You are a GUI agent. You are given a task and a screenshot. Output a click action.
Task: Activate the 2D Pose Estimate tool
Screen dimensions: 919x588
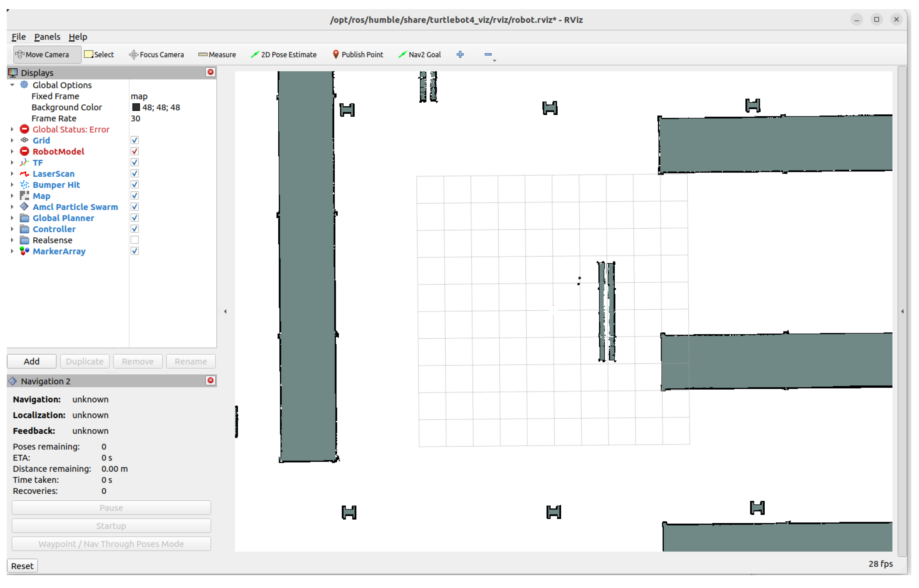tap(283, 55)
